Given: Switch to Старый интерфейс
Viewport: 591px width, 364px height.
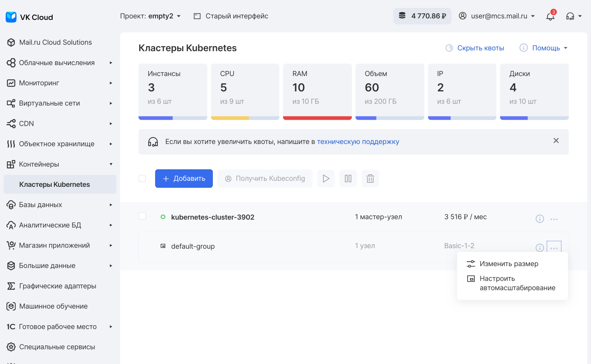Looking at the screenshot, I should (231, 16).
